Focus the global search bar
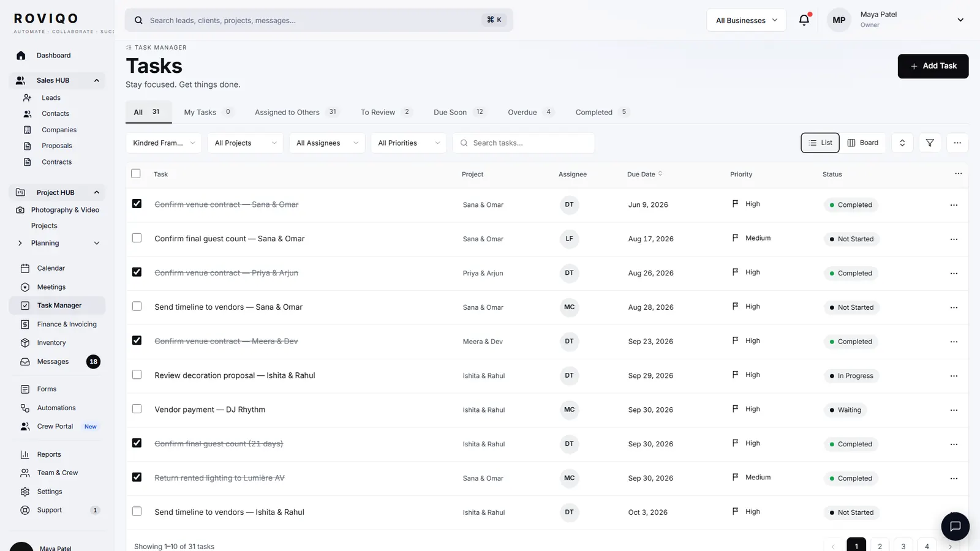The width and height of the screenshot is (980, 551). [319, 20]
